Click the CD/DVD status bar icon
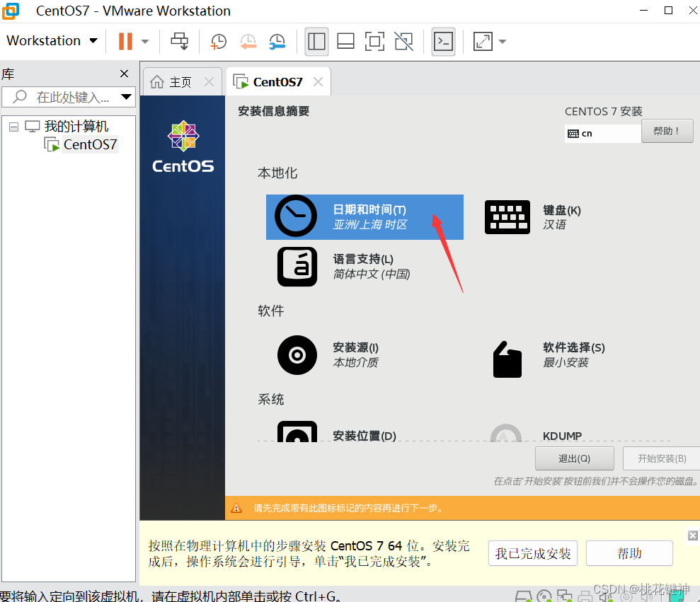 click(x=544, y=596)
